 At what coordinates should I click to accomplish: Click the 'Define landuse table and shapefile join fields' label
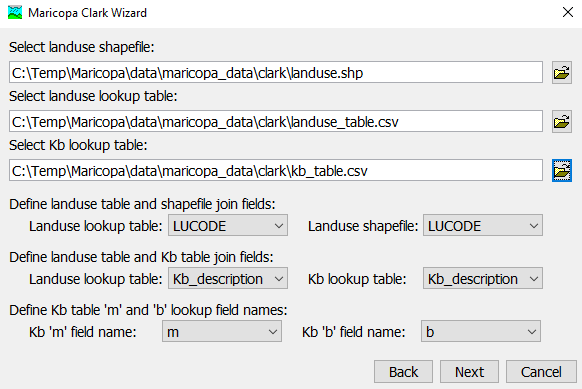(x=142, y=204)
